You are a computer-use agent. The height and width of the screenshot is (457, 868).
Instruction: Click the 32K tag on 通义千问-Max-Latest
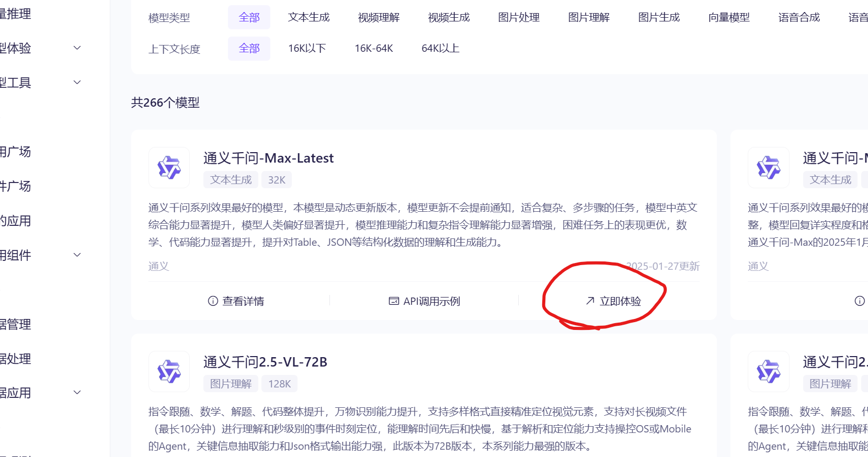[x=277, y=179]
